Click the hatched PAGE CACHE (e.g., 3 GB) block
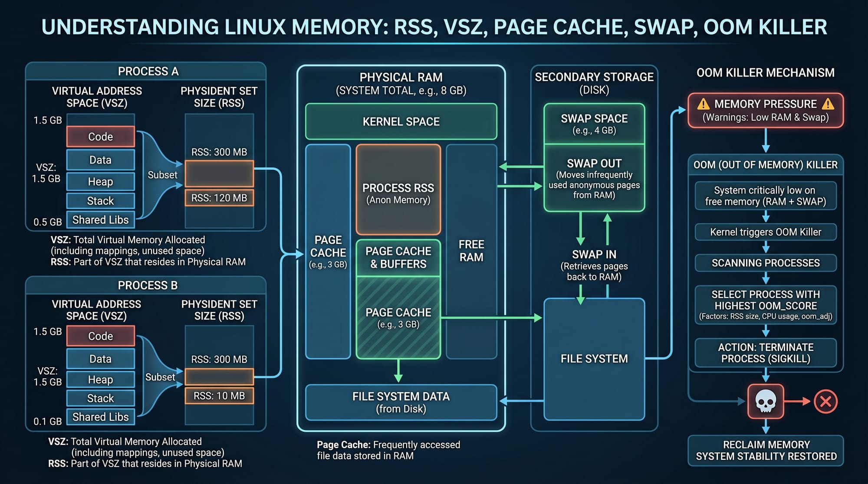 coord(398,318)
